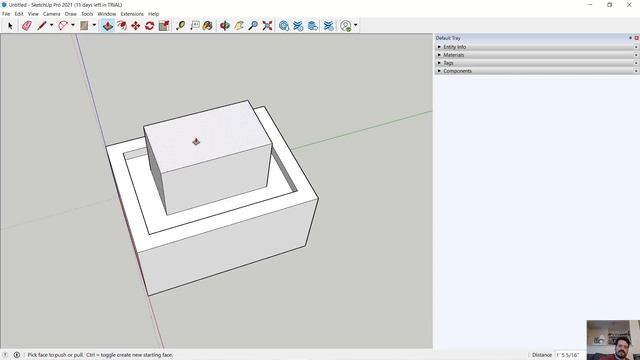
Task: Expand the Tags panel
Action: point(537,63)
